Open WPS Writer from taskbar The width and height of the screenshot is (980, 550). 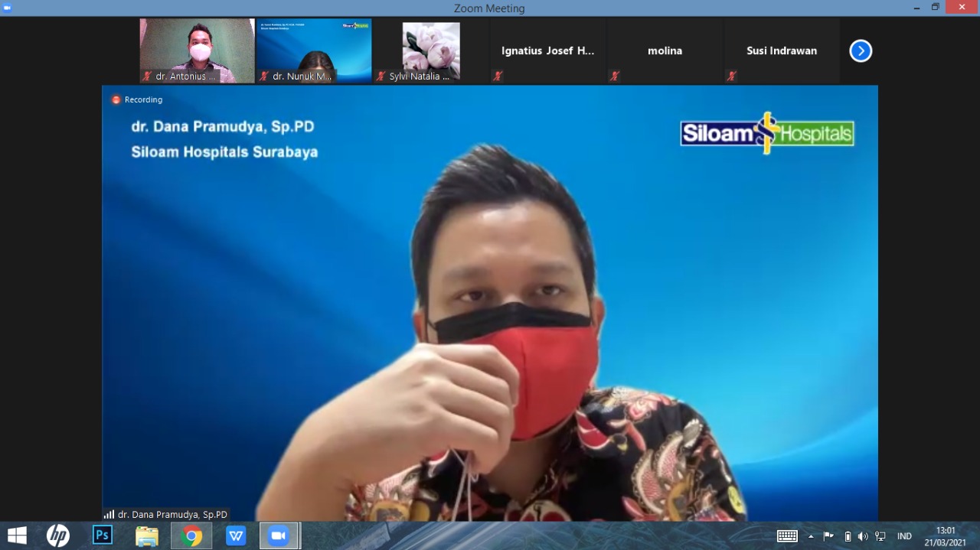coord(236,535)
